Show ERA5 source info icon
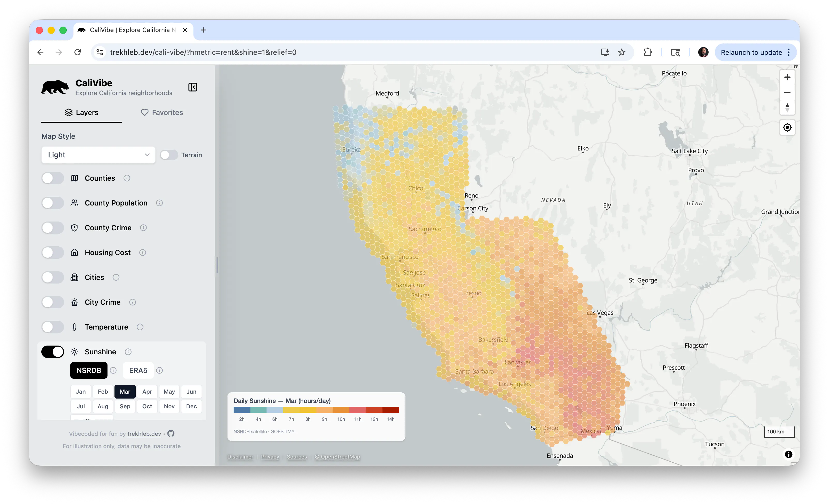The image size is (829, 504). (159, 370)
